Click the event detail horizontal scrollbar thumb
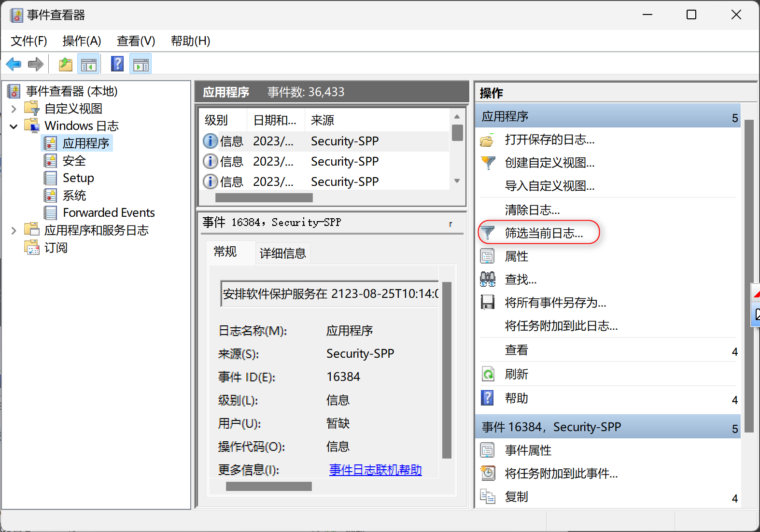760x532 pixels. click(x=269, y=486)
